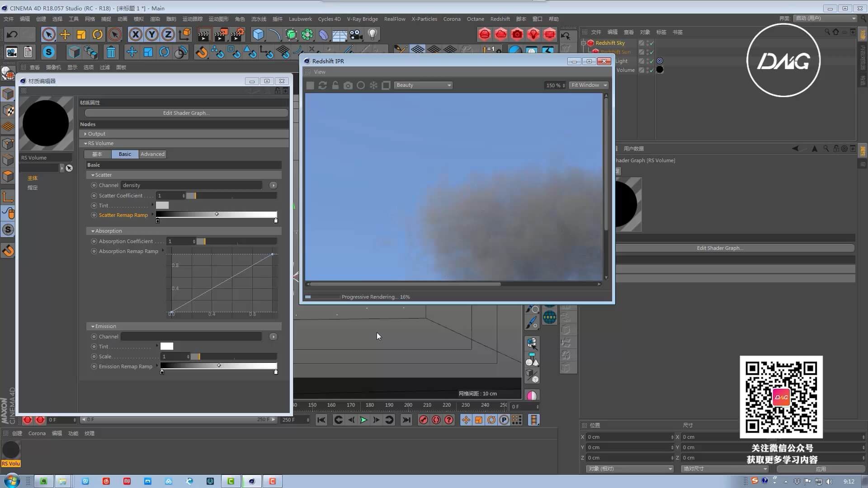Toggle the Absorption Coefficient keyframe dot
This screenshot has height=488, width=868.
coord(94,241)
